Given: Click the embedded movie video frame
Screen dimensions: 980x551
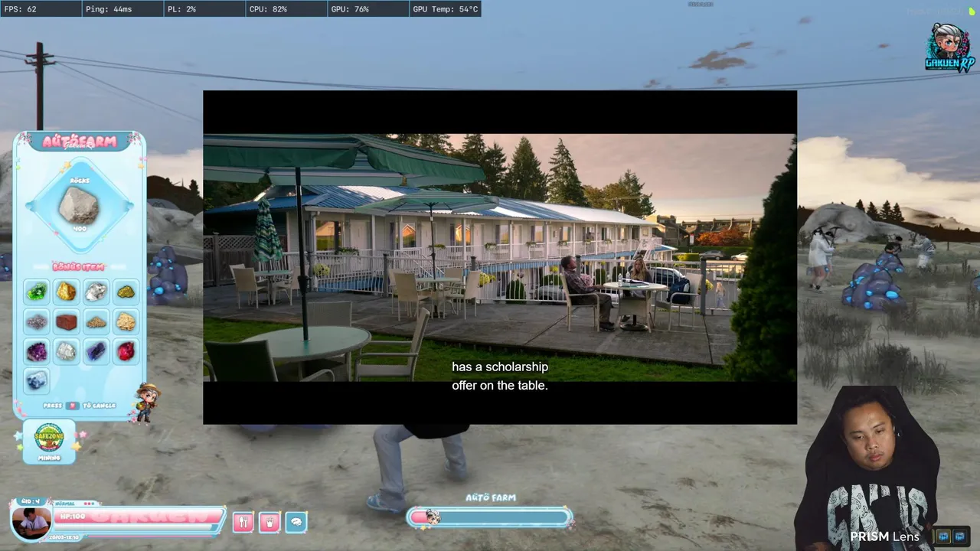Looking at the screenshot, I should [x=499, y=257].
